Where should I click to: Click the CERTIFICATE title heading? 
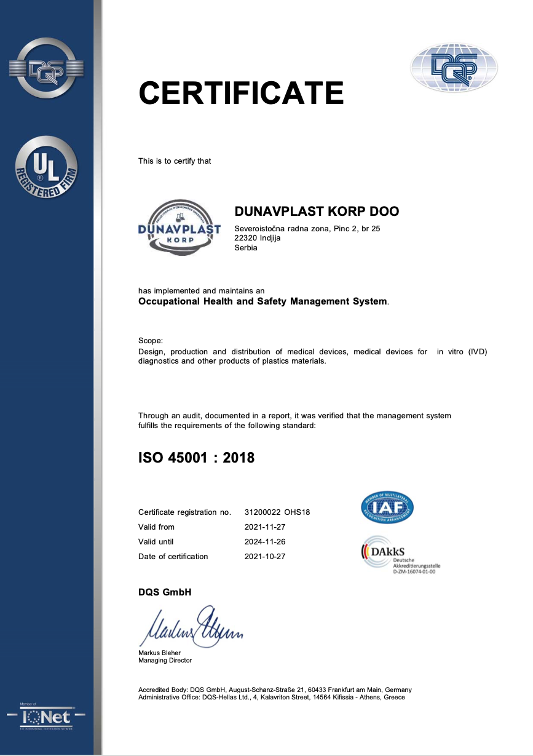(241, 93)
